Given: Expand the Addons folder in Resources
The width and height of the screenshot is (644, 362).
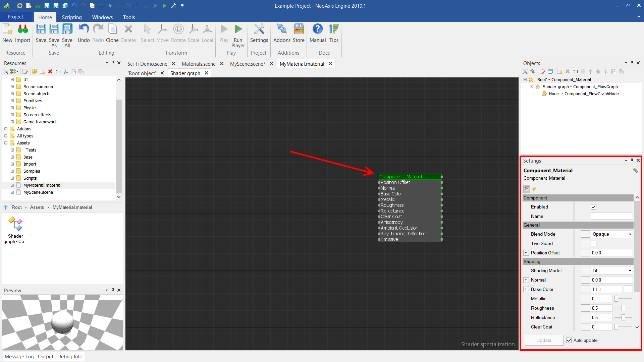Looking at the screenshot, I should pos(6,129).
